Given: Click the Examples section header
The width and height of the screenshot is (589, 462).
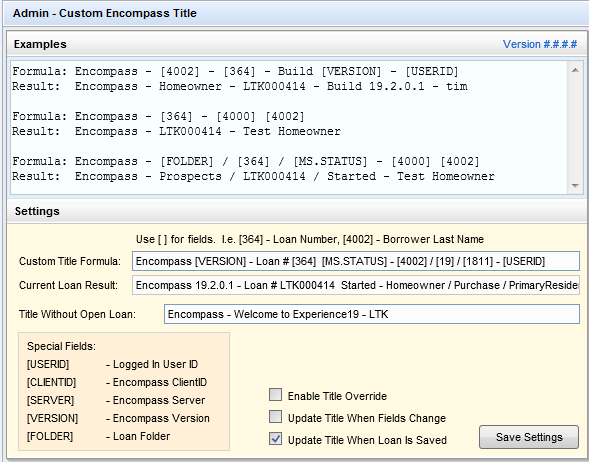Looking at the screenshot, I should [40, 44].
